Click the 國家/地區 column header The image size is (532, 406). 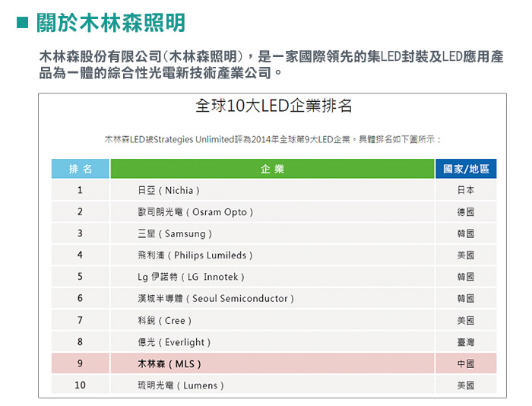(x=466, y=169)
